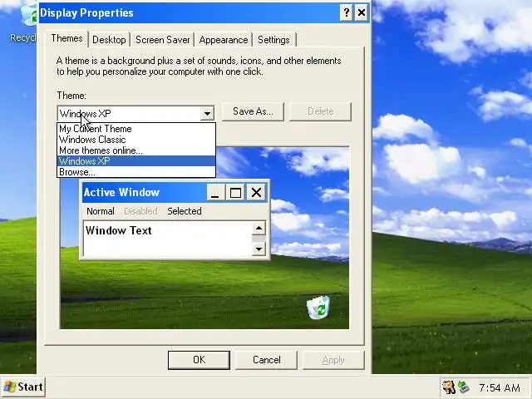Choose Browse... from the theme list
Image resolution: width=532 pixels, height=399 pixels.
pos(136,172)
